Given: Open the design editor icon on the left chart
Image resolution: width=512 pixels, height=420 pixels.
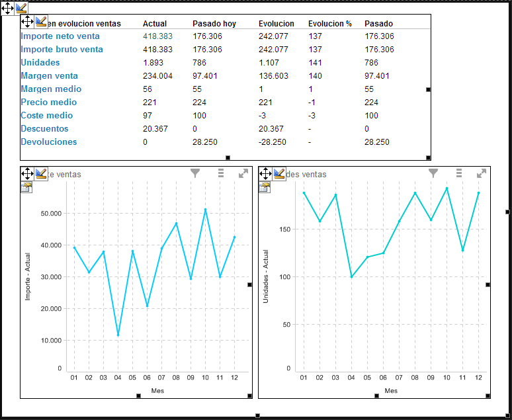Looking at the screenshot, I should pos(41,173).
